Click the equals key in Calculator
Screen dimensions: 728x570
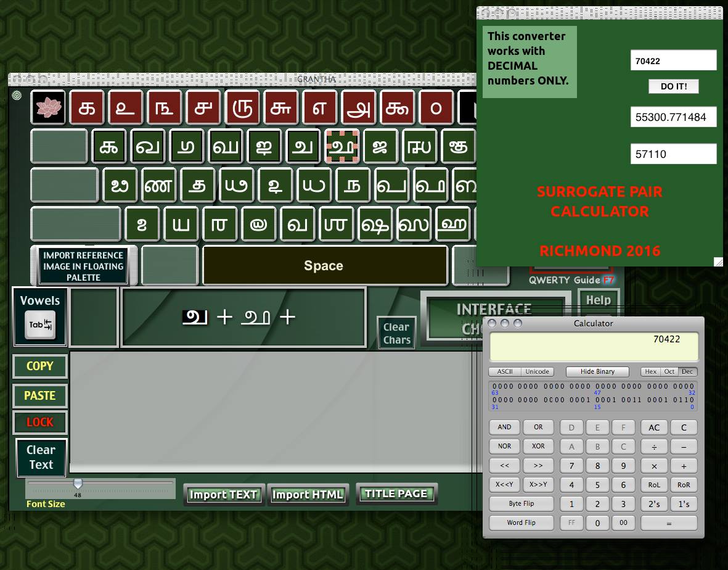point(669,523)
